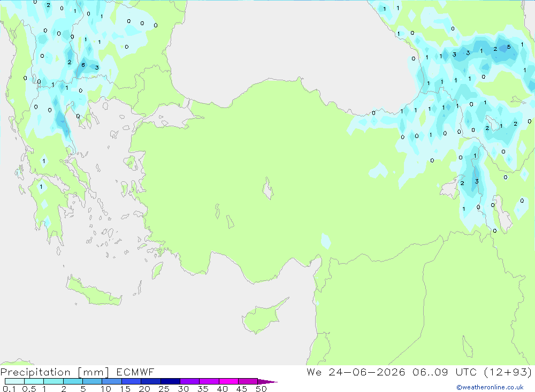
Task: Click the over-50 mm legend arrow tip
Action: (267, 382)
